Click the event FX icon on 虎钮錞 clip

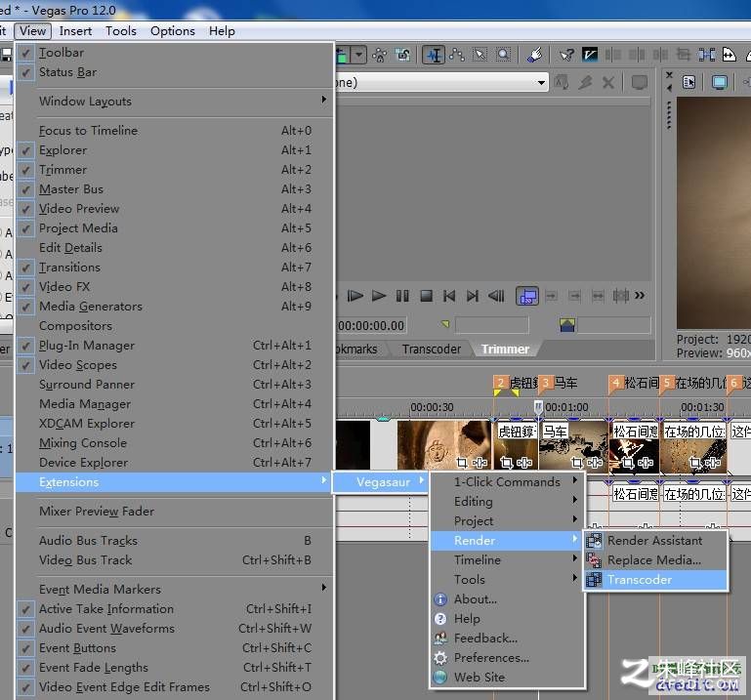pos(525,463)
